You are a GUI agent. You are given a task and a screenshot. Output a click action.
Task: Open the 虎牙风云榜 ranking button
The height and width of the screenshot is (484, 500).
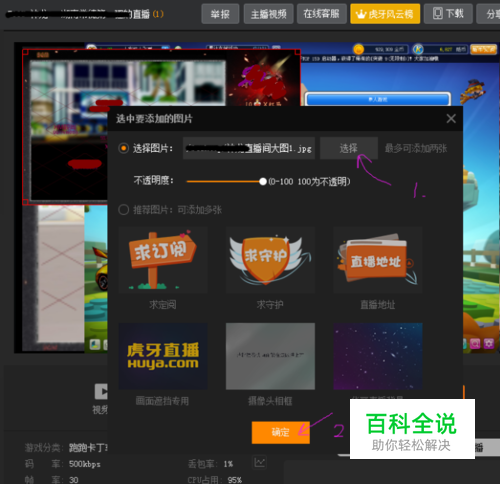(385, 14)
